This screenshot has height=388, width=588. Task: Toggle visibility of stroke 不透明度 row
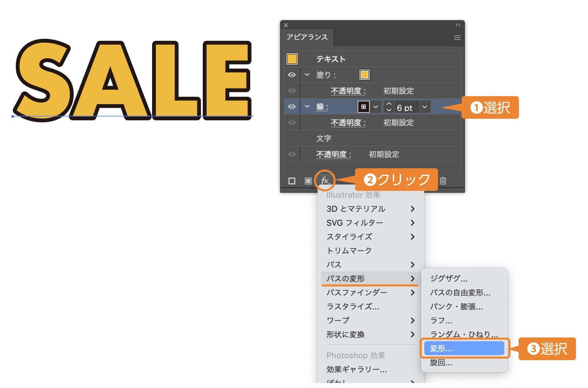tap(292, 122)
